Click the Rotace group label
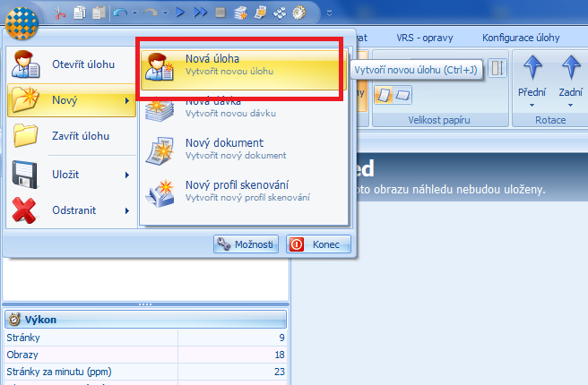The image size is (588, 385). [x=550, y=120]
